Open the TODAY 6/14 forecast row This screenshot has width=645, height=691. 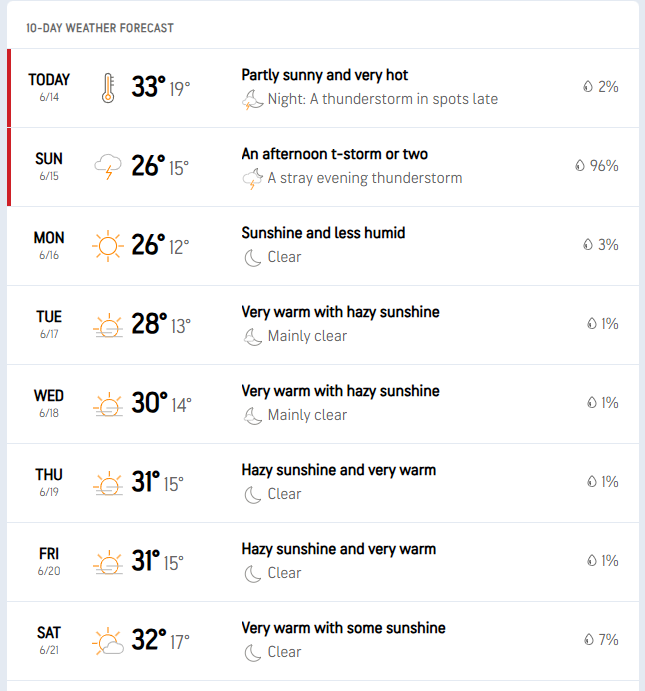click(323, 88)
